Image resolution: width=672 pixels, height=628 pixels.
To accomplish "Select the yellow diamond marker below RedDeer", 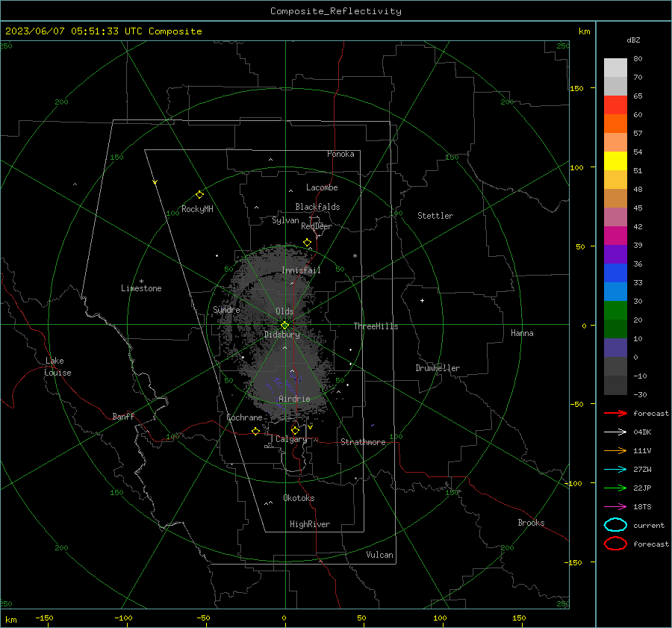I will pyautogui.click(x=307, y=243).
